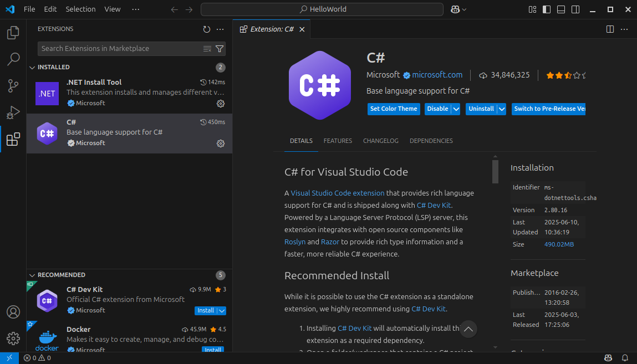Open the Disable dropdown arrow
637x364 pixels.
click(x=456, y=109)
